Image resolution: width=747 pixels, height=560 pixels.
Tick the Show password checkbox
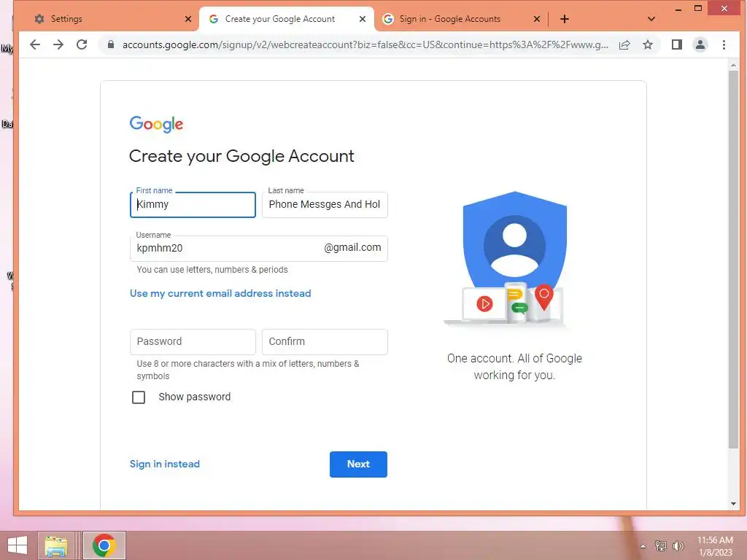tap(139, 397)
